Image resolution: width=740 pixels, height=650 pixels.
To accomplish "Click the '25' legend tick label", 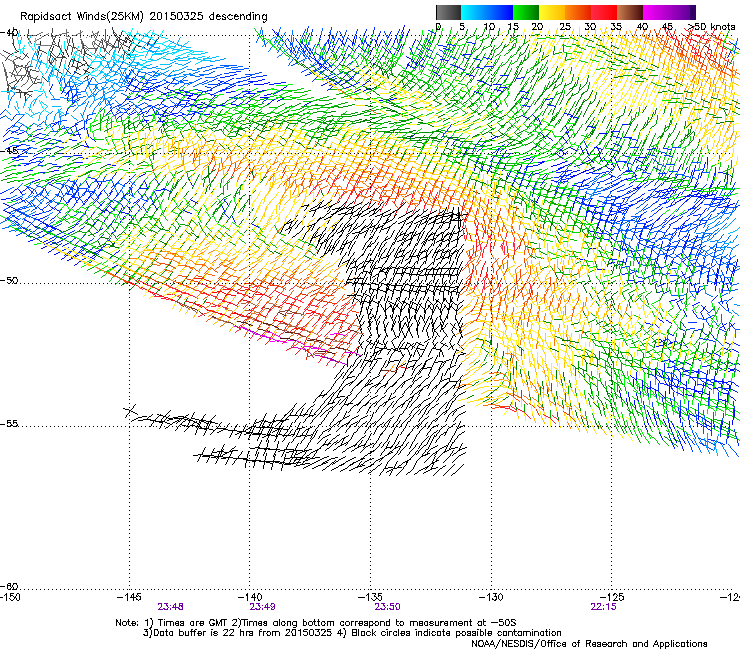I will [564, 27].
